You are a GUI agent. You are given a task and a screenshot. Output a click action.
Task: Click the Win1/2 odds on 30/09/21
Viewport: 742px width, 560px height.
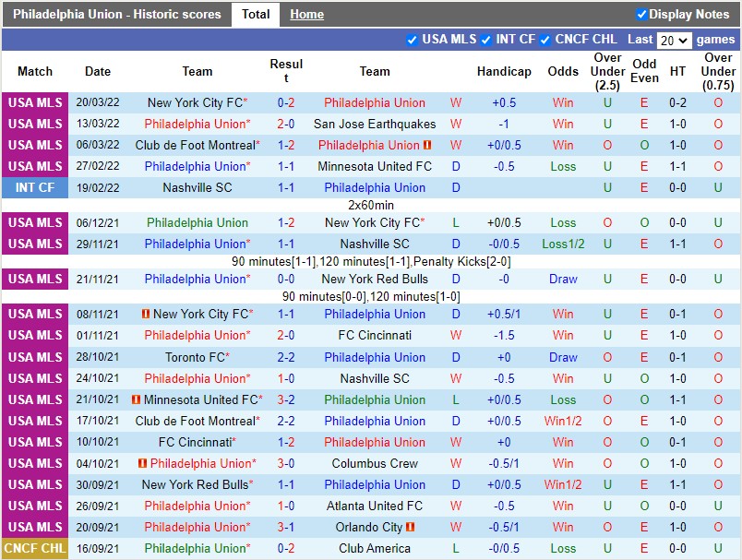point(563,484)
